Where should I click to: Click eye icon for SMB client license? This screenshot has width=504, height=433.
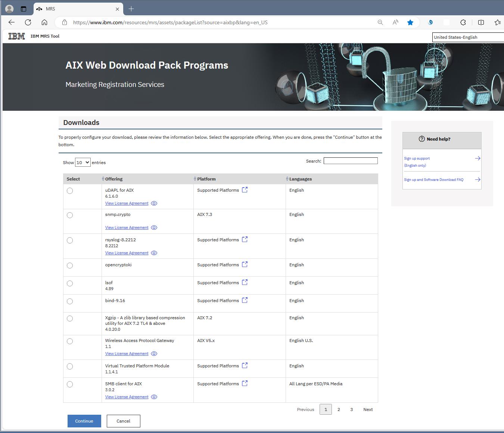(154, 397)
